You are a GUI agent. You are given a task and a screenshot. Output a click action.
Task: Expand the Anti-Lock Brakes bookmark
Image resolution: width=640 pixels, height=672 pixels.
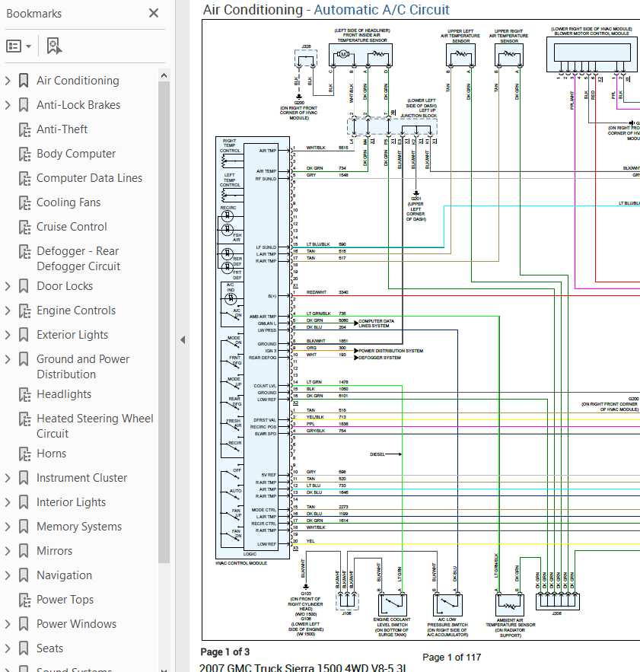[8, 105]
